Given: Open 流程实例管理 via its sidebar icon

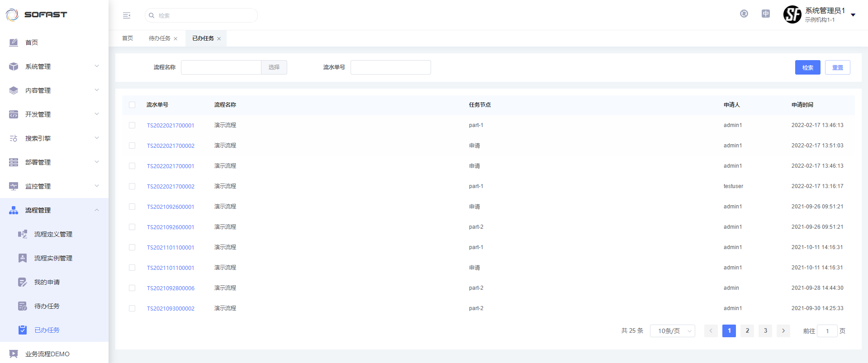Looking at the screenshot, I should pos(23,258).
